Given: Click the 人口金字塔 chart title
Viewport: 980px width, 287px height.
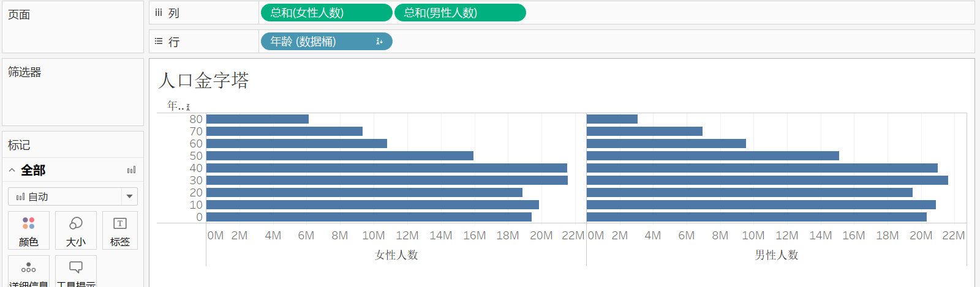Looking at the screenshot, I should (203, 80).
